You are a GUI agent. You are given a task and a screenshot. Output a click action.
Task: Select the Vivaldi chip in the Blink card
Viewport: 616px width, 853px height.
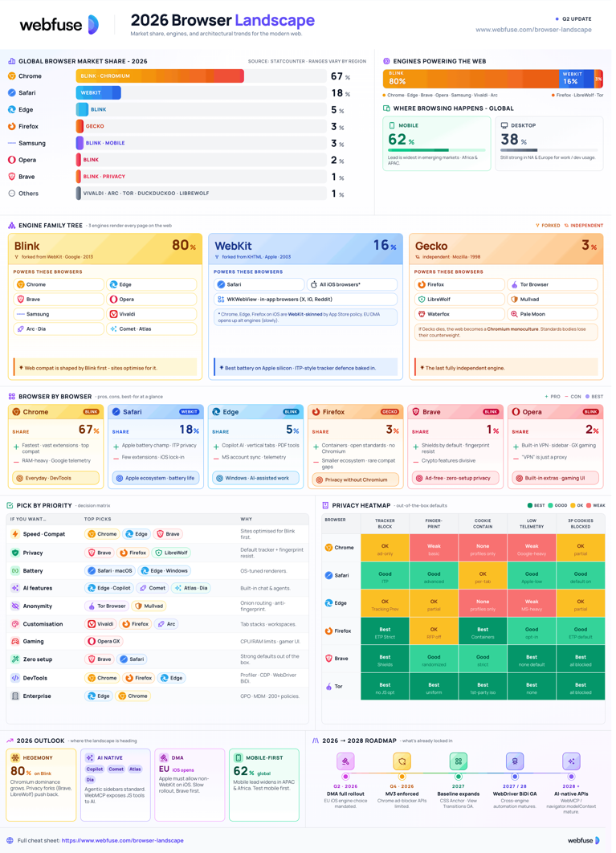152,314
